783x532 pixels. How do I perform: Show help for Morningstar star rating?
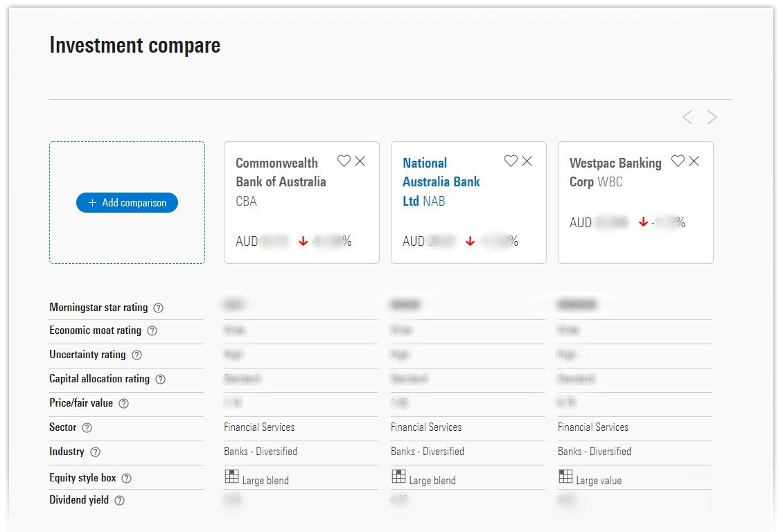[x=159, y=308]
